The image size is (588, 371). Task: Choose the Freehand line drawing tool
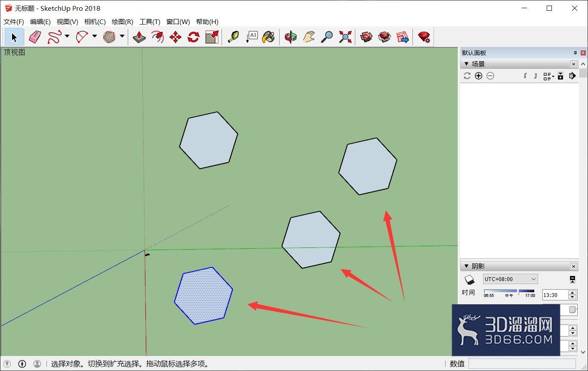[x=55, y=37]
